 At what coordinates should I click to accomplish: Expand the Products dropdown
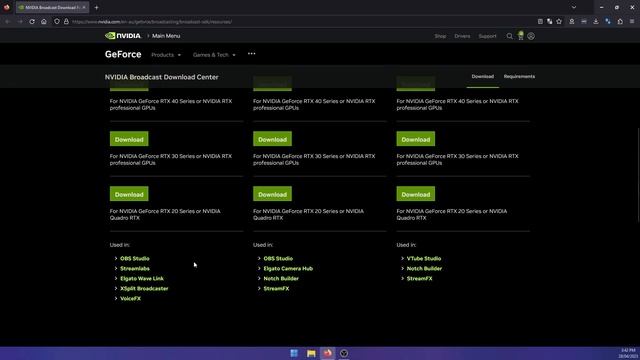(166, 55)
